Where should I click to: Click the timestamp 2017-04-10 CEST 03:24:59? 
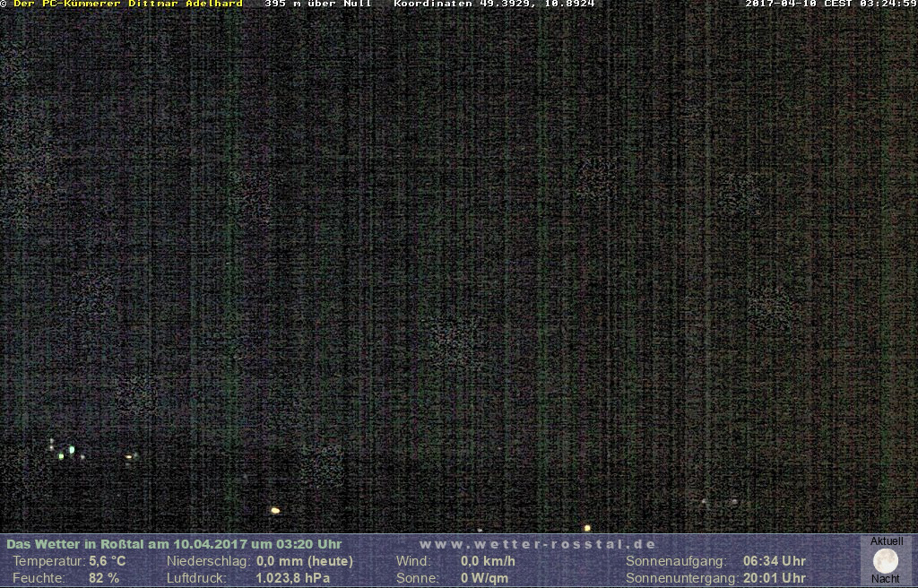pos(831,4)
